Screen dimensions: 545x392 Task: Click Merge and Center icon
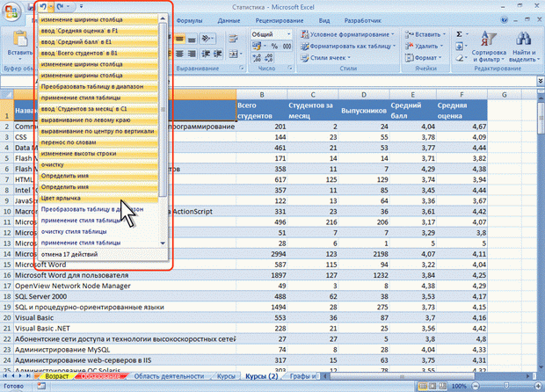click(x=233, y=54)
